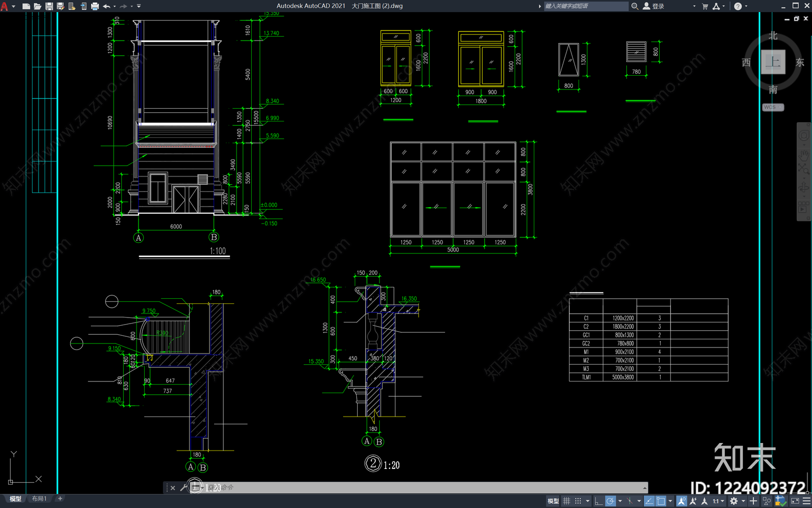Open the Help question mark icon
Viewport: 812px width, 508px height.
(x=738, y=6)
